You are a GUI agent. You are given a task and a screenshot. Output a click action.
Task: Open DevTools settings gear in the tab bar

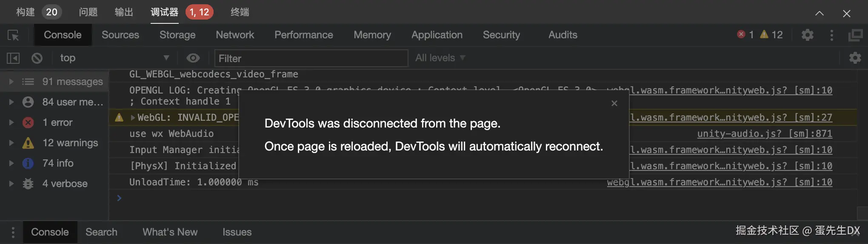pos(807,35)
